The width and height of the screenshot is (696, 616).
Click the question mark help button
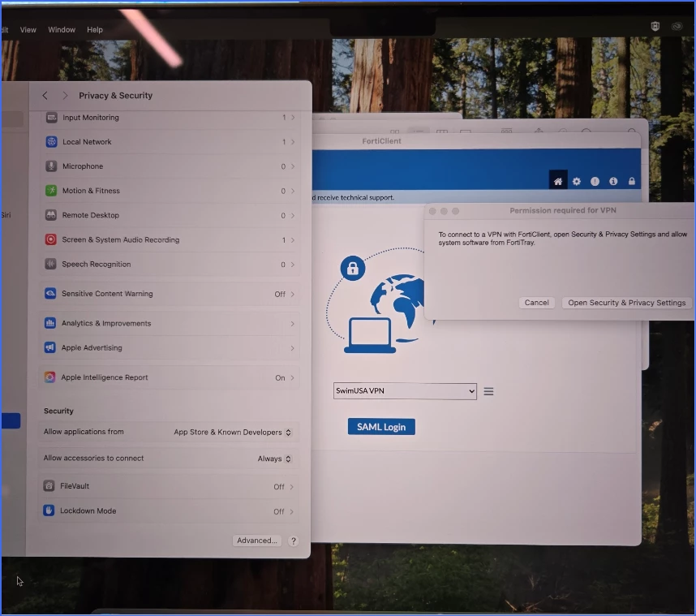pos(293,541)
